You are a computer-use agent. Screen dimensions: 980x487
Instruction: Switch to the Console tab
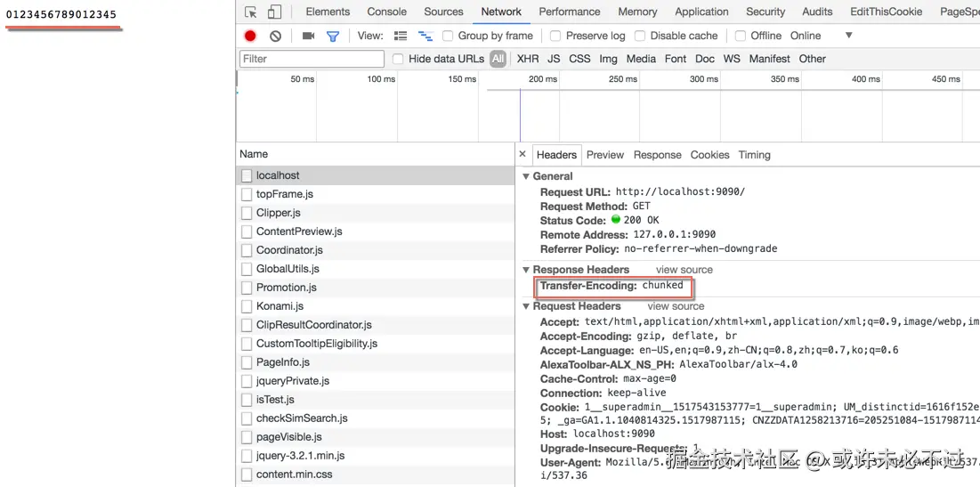(x=387, y=12)
